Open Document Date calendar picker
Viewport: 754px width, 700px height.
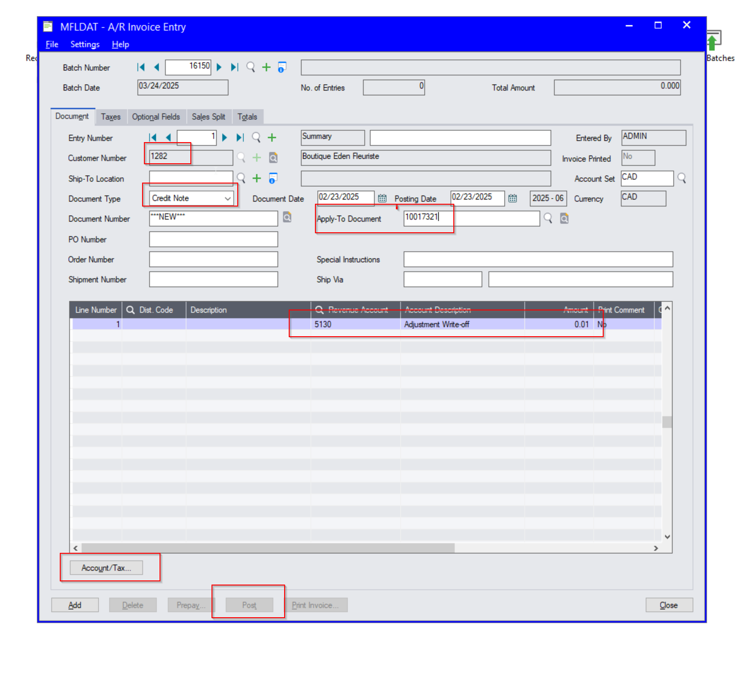[x=382, y=198]
